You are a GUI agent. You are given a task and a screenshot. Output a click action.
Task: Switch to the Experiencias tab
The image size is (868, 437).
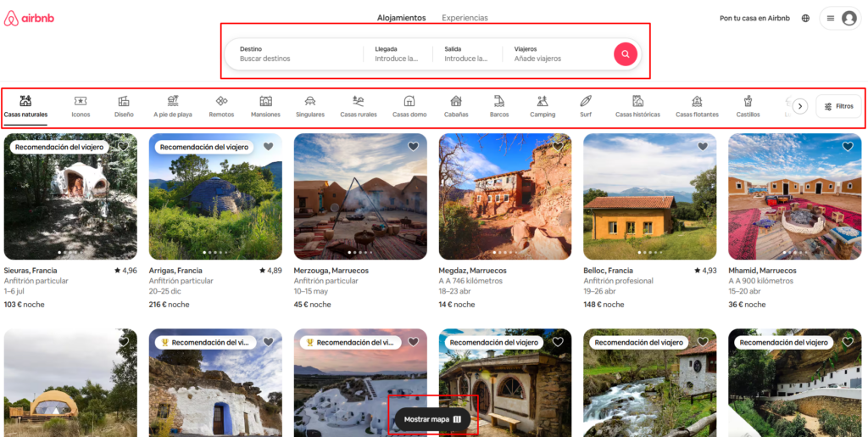465,18
